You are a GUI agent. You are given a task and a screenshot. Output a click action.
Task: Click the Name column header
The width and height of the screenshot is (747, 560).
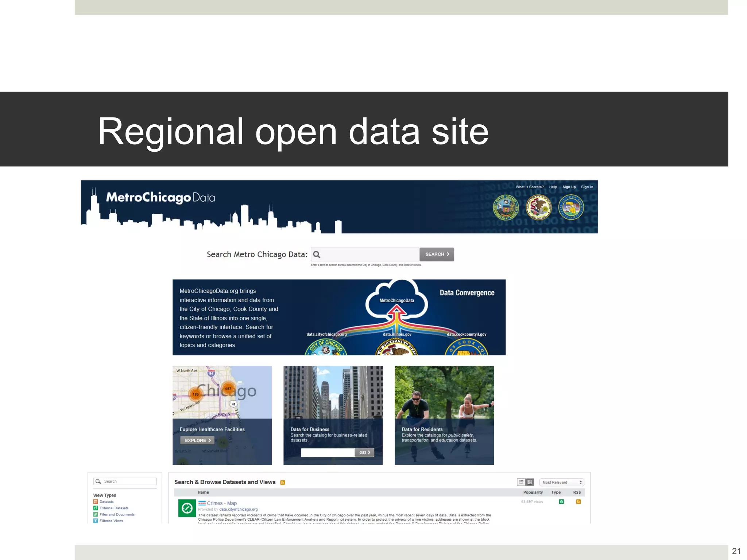204,492
